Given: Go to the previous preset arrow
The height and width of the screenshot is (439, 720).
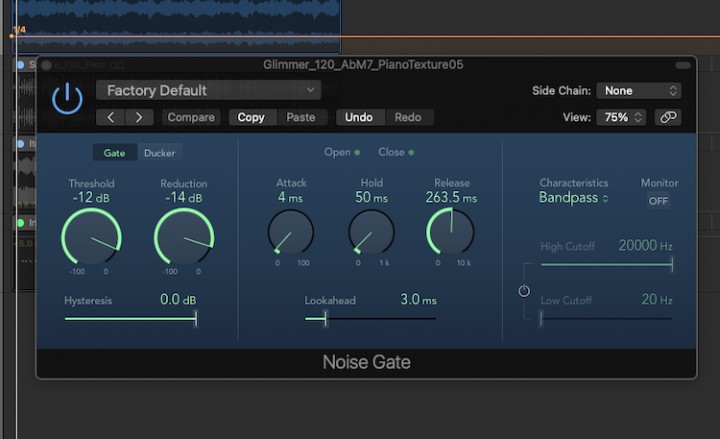Looking at the screenshot, I should coord(111,118).
